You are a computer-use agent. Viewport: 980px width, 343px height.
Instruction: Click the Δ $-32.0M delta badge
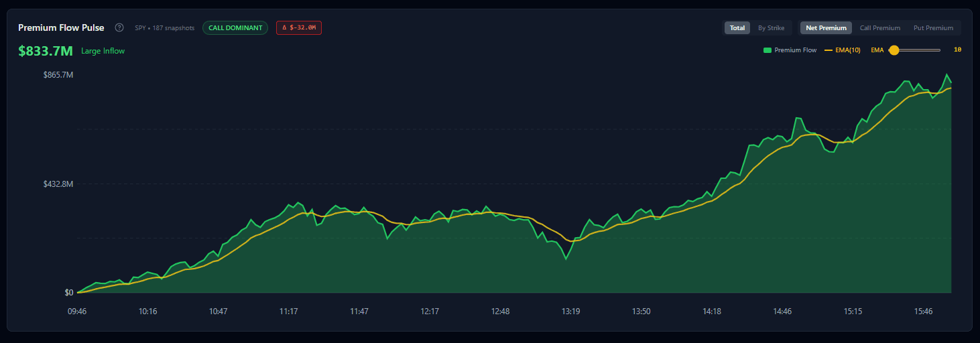point(299,27)
